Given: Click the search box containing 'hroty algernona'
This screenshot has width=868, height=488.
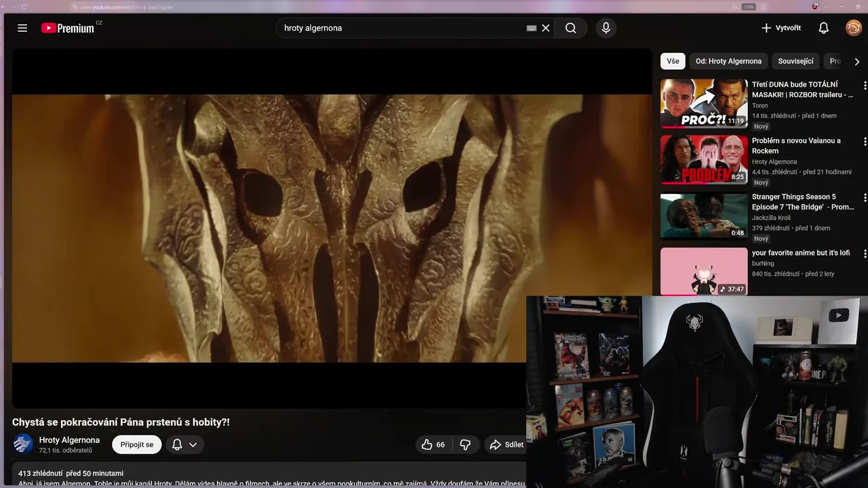Looking at the screenshot, I should coord(403,28).
